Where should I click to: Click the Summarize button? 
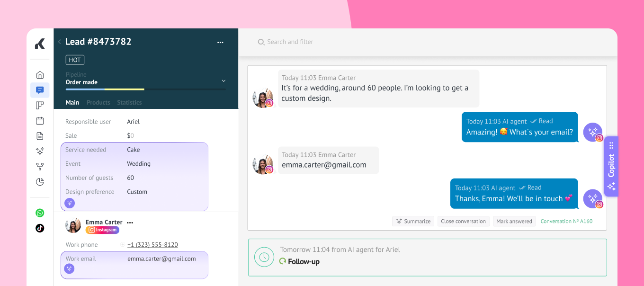(x=413, y=221)
